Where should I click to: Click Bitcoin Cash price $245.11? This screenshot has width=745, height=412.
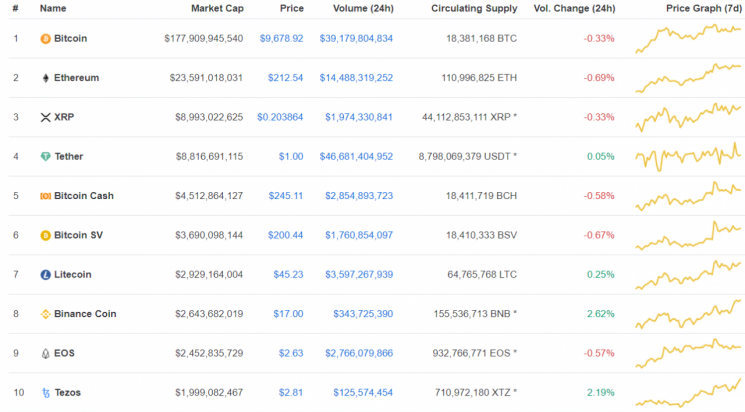coord(286,196)
